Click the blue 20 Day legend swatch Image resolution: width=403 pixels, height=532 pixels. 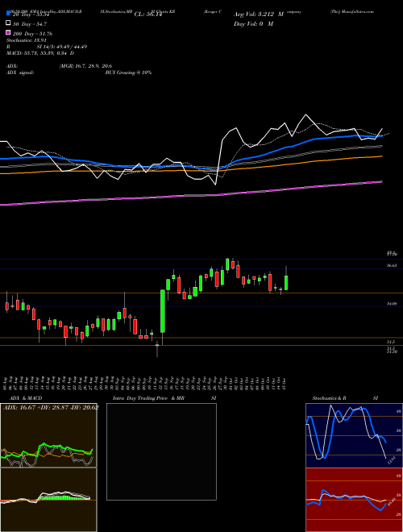point(9,14)
